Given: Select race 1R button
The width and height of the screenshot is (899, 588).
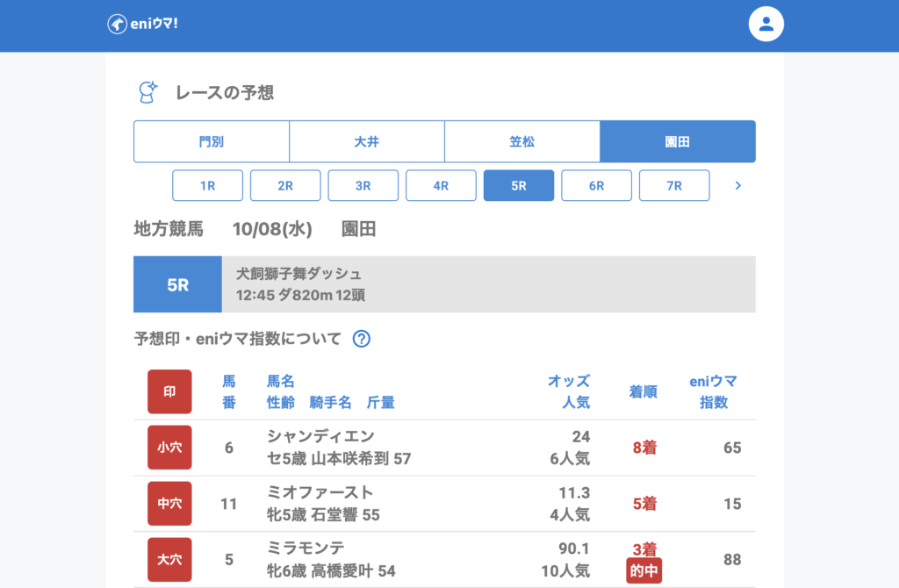Looking at the screenshot, I should click(207, 186).
